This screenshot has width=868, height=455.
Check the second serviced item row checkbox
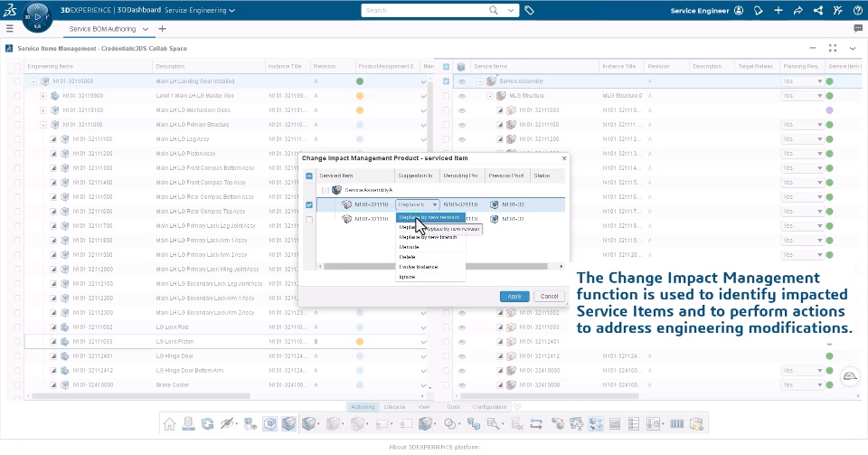pos(309,219)
